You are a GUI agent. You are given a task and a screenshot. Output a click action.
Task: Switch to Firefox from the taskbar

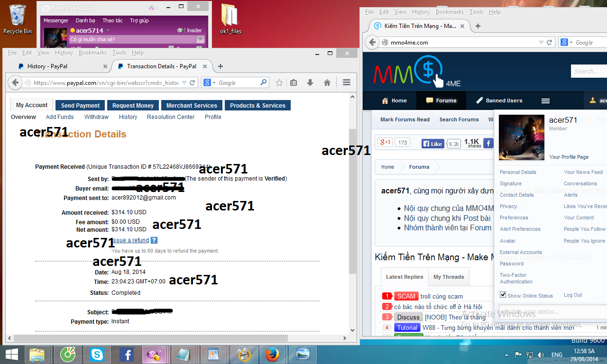[271, 354]
